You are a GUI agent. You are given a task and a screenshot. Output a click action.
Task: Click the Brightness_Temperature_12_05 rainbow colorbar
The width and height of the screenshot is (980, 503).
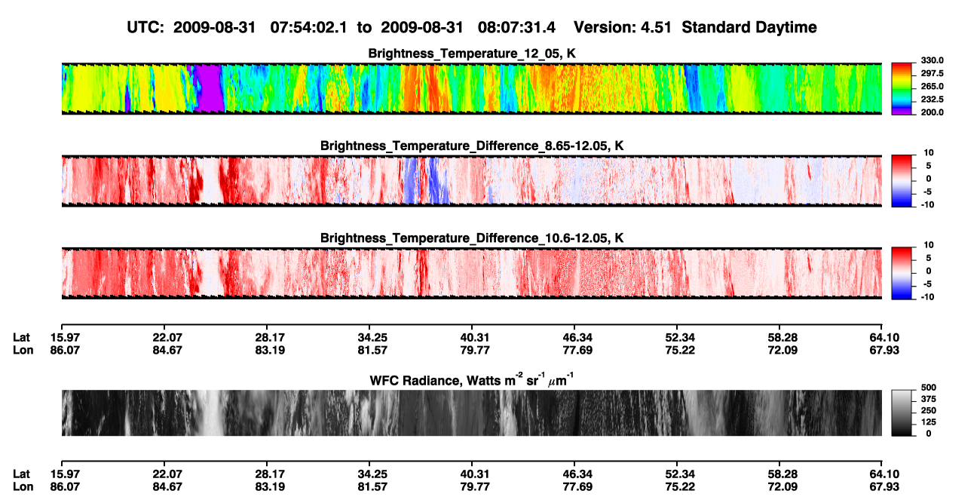tap(902, 88)
